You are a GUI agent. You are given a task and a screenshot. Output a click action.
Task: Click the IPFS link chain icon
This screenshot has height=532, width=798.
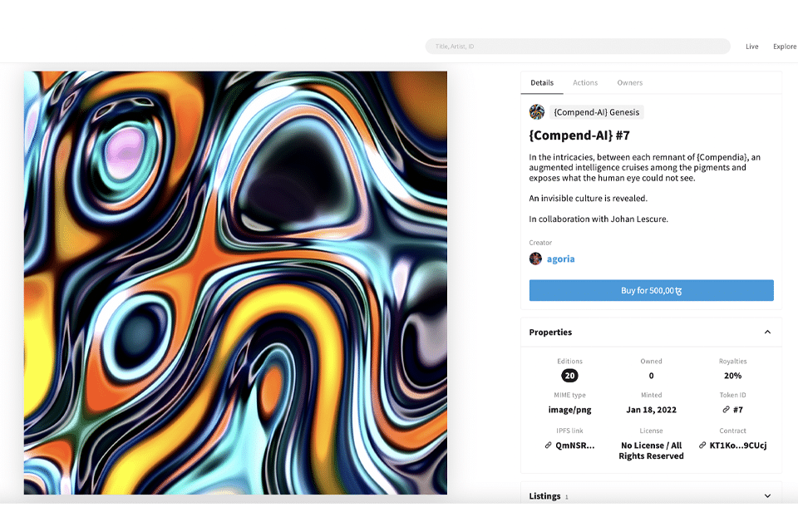(x=548, y=445)
